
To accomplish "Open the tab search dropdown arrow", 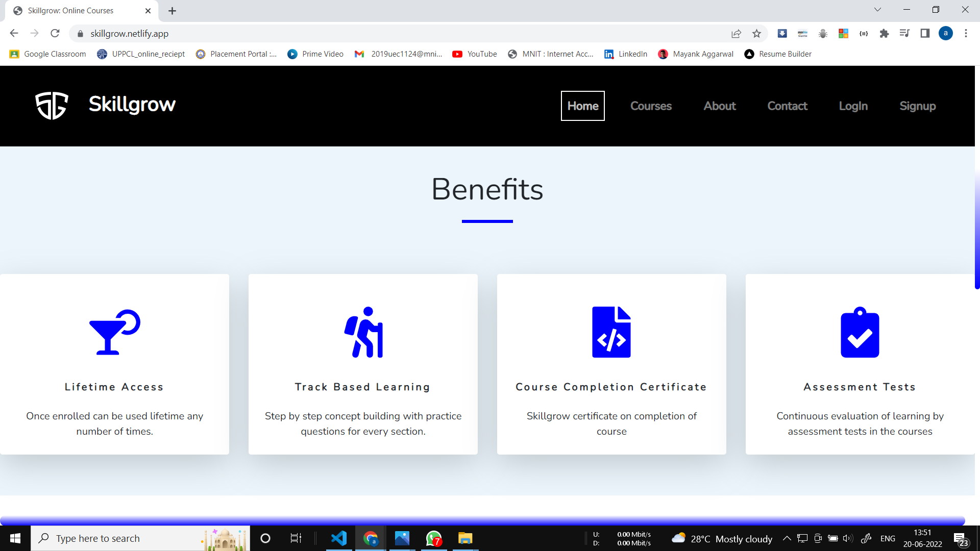I will [x=877, y=10].
